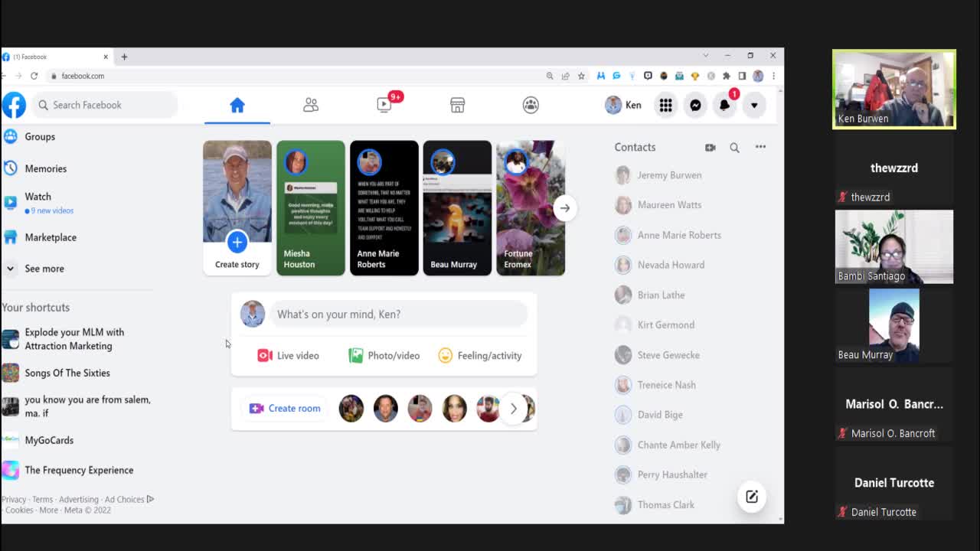This screenshot has width=980, height=551.
Task: Choose Feeling/activity option
Action: coord(480,356)
